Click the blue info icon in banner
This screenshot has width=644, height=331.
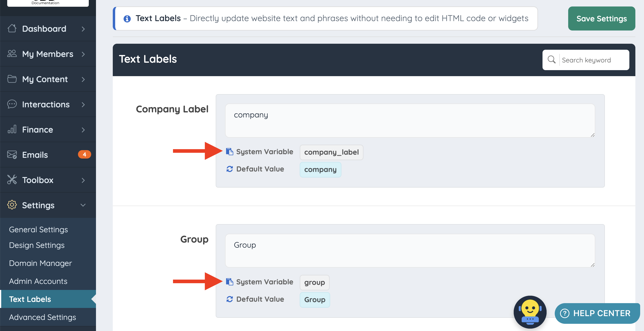(127, 18)
